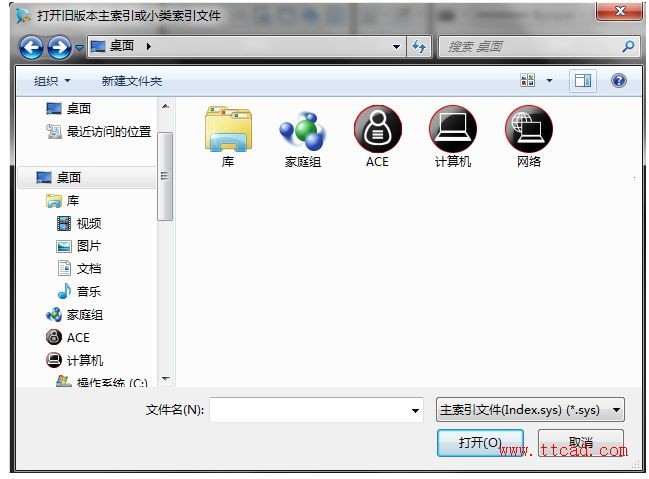This screenshot has height=479, width=649.
Task: Click the search magnifier icon
Action: 628,46
